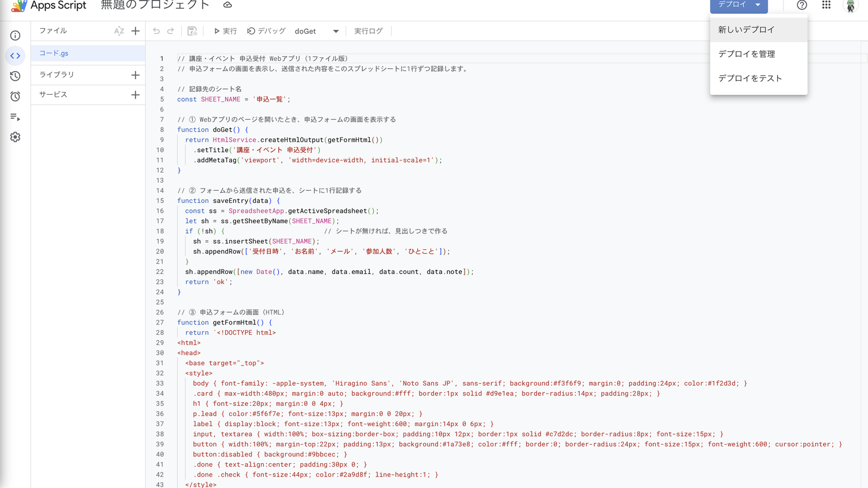The image size is (868, 488).
Task: Add a service with plus icon
Action: click(135, 95)
